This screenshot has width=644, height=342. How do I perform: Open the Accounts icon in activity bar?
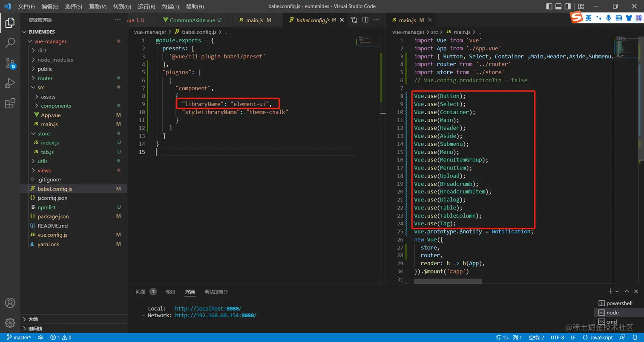(10, 302)
